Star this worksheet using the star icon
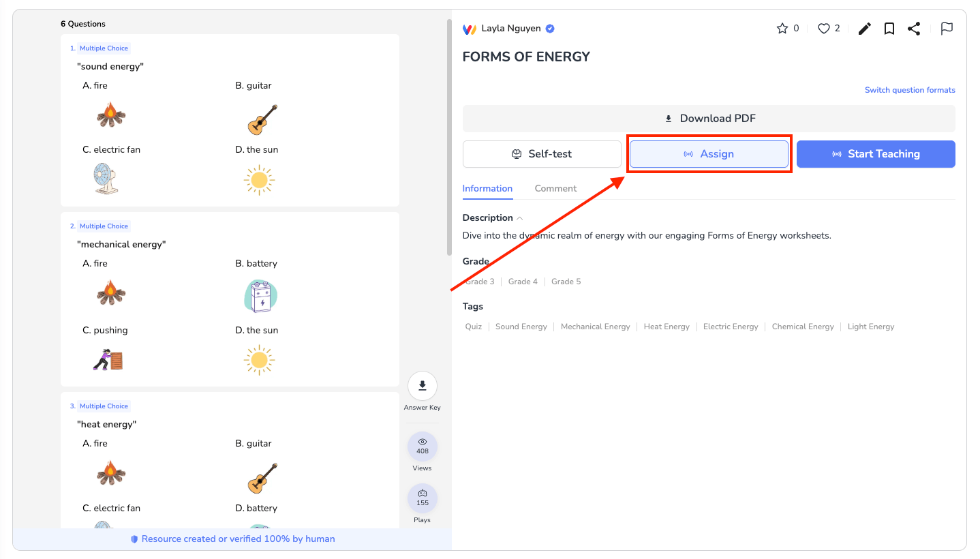Viewport: 980px width, 559px height. [782, 28]
